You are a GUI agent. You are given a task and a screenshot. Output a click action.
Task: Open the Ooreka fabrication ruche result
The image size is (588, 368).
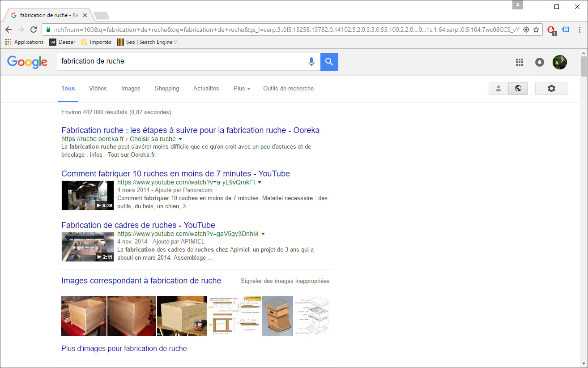point(191,130)
